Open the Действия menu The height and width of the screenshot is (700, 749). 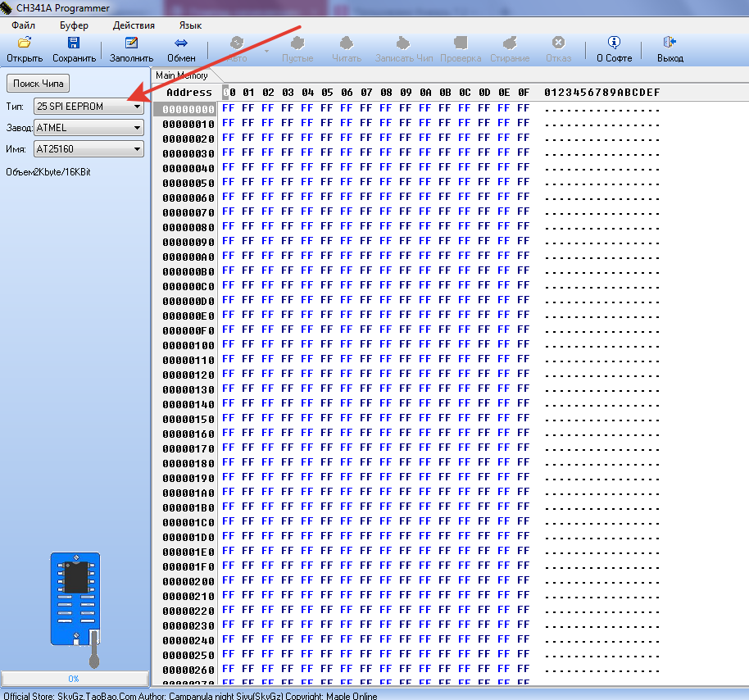[134, 25]
